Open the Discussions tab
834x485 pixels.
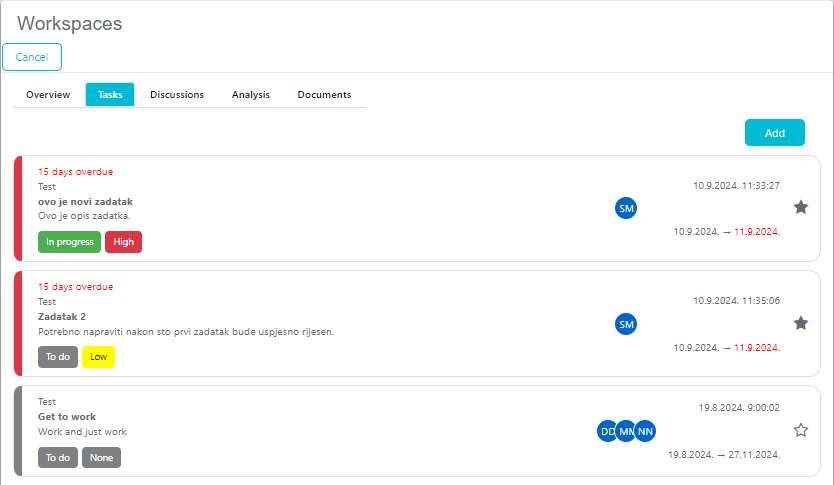pyautogui.click(x=177, y=95)
